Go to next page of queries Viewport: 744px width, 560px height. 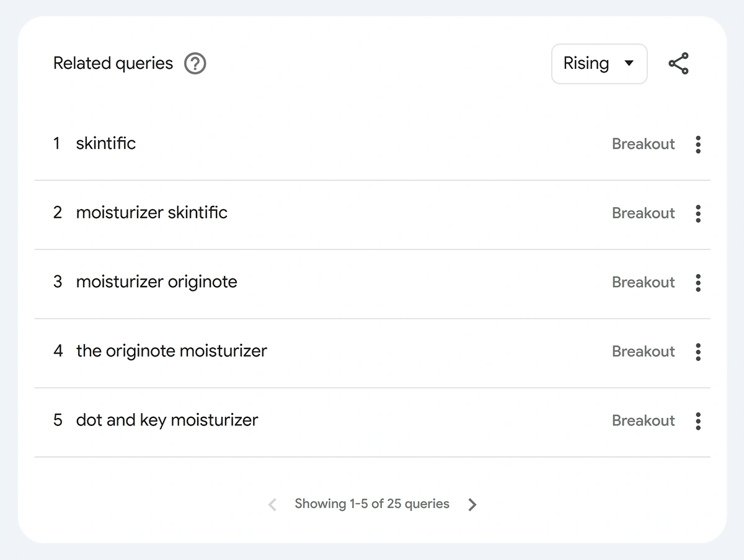point(472,504)
